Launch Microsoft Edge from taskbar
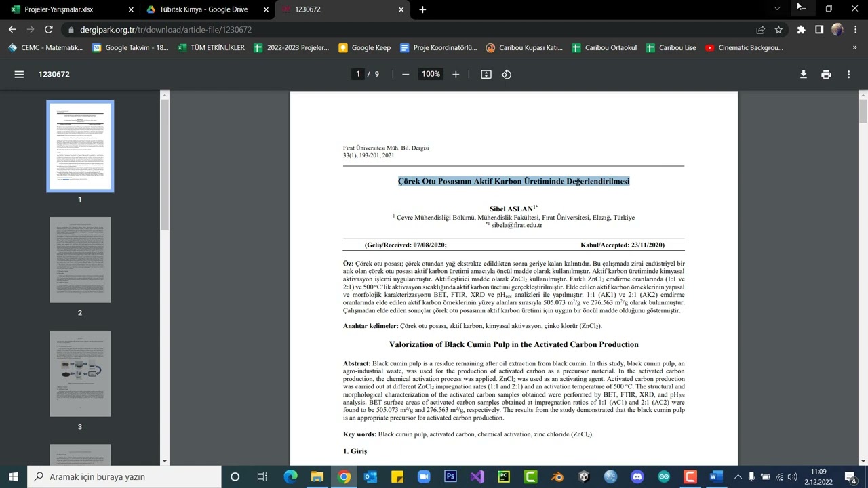Screen dimensions: 868x488 pos(290,476)
